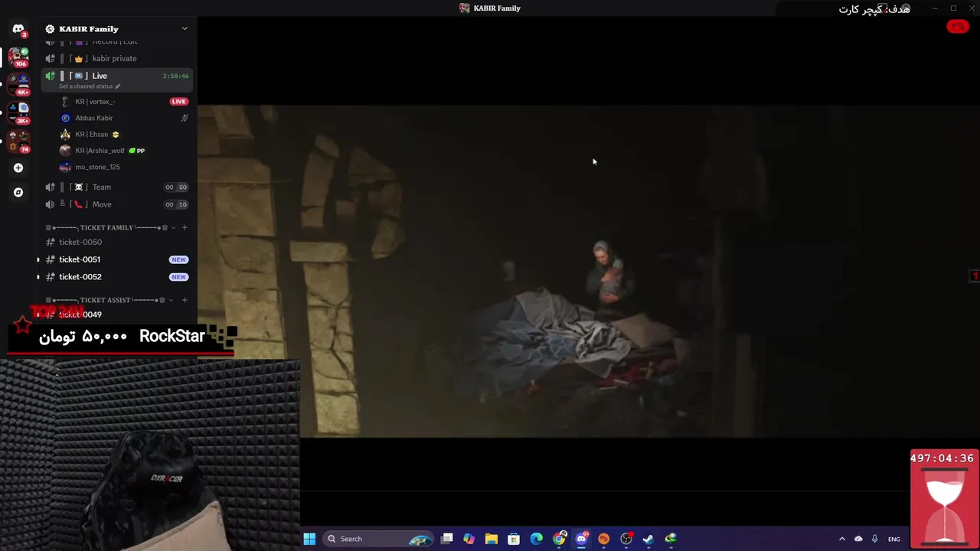Open Task View in taskbar
This screenshot has width=980, height=551.
pyautogui.click(x=447, y=539)
